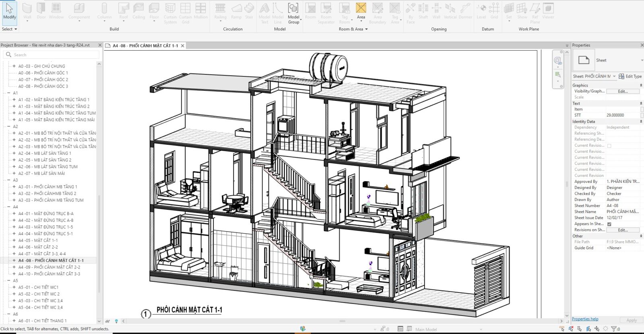Close the A4-08 view tab

point(182,46)
